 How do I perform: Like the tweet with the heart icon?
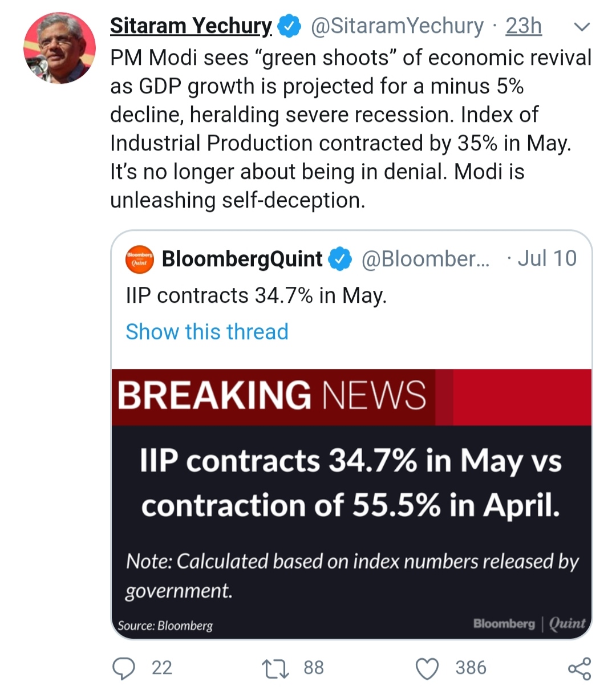pyautogui.click(x=427, y=668)
